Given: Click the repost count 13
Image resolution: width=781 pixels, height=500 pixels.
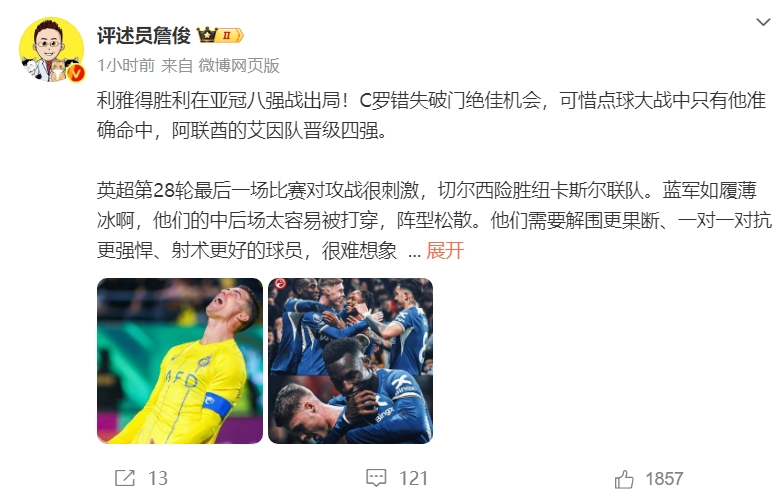Looking at the screenshot, I should tap(158, 479).
